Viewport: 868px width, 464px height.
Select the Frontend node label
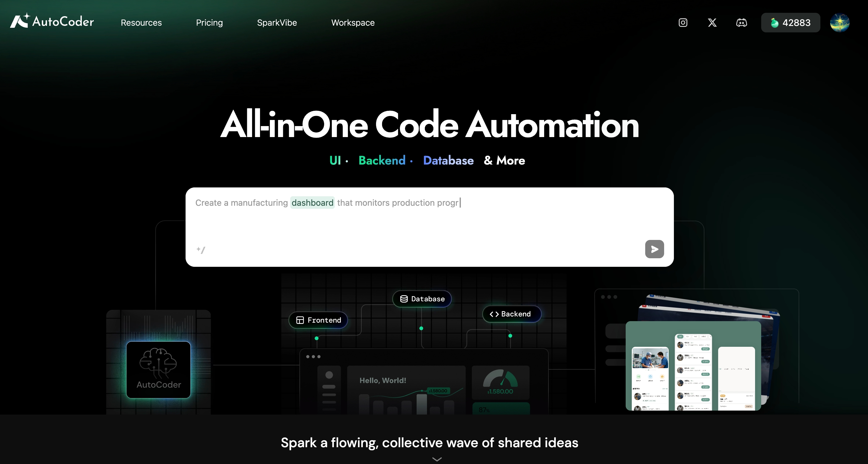click(x=318, y=320)
